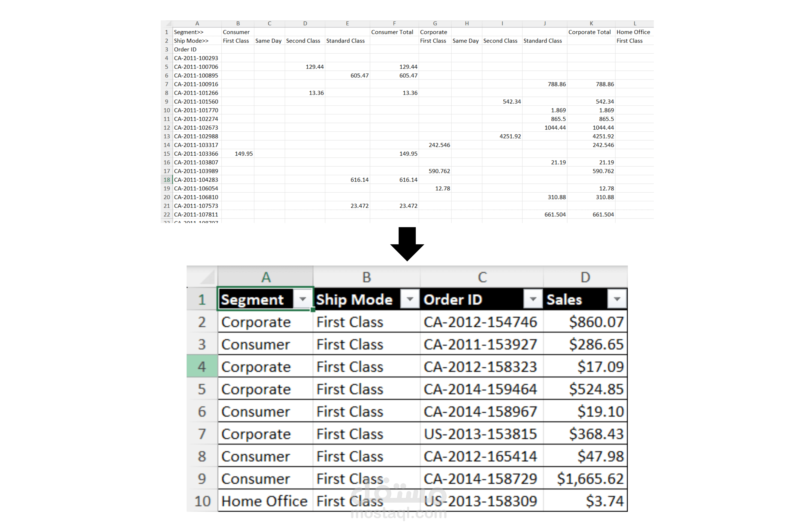The height and width of the screenshot is (532, 798).
Task: Click the 4251.92 value in column I
Action: point(502,136)
